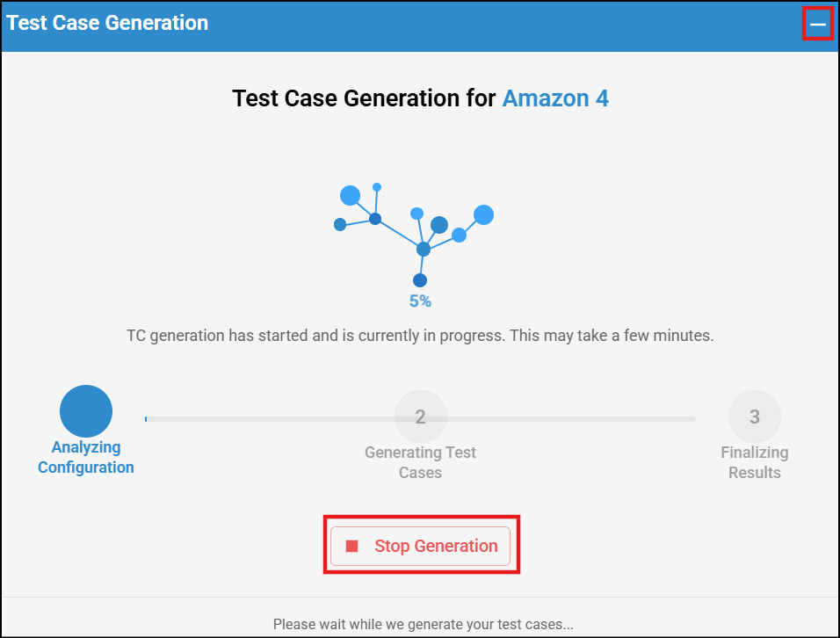Image resolution: width=840 pixels, height=638 pixels.
Task: Select the Analyzing Configuration step label
Action: [86, 458]
